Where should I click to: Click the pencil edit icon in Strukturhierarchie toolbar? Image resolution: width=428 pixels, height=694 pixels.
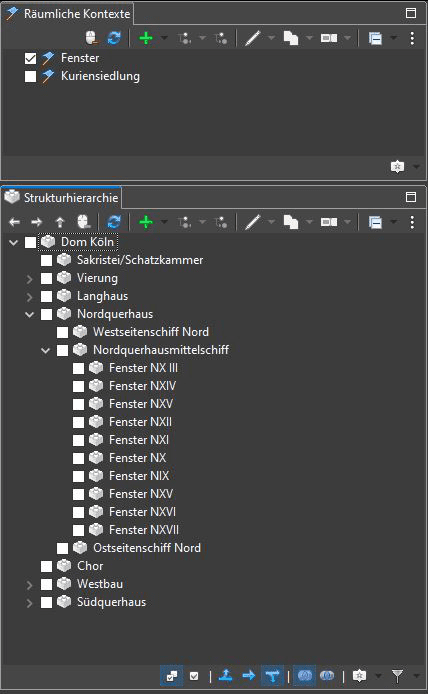click(253, 222)
